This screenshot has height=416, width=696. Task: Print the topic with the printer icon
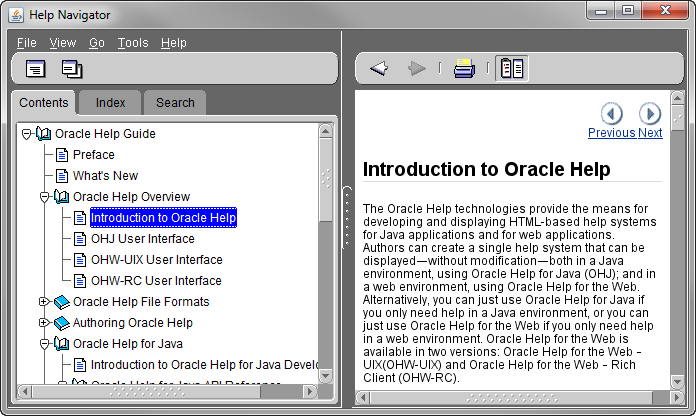464,68
